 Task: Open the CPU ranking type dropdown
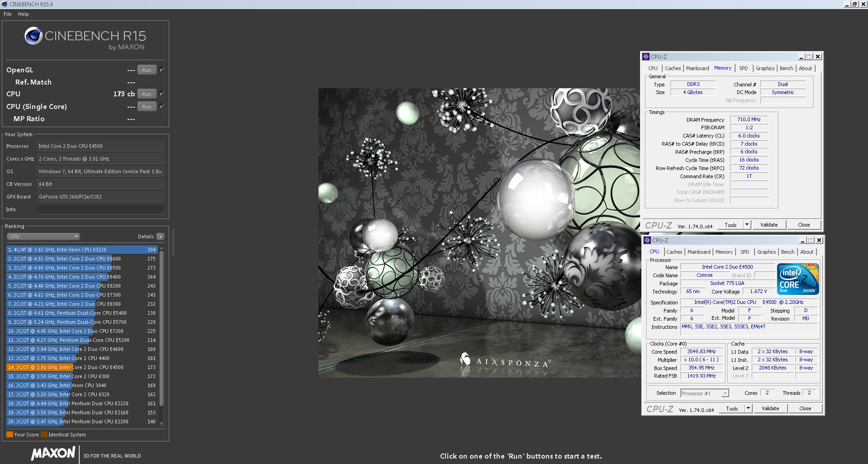(43, 237)
